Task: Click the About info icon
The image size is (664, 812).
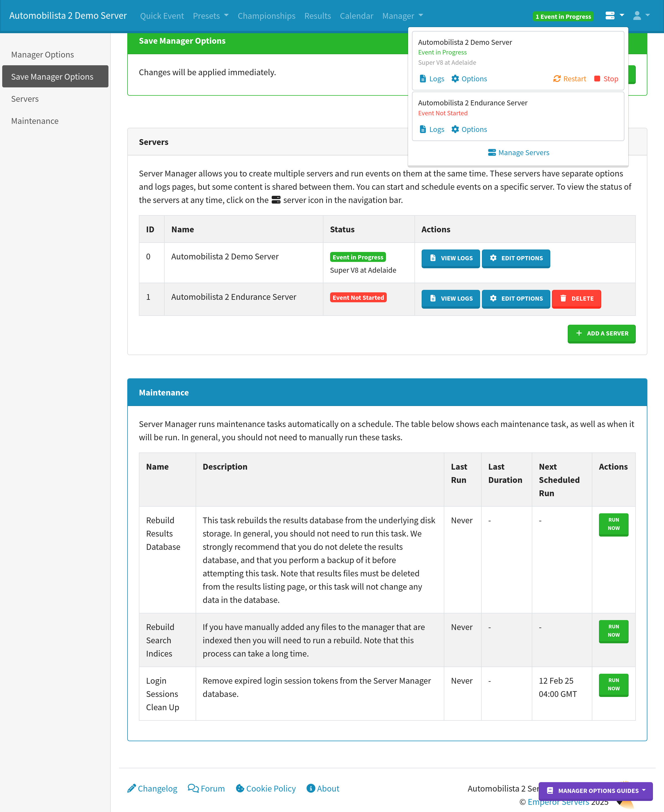Action: [311, 788]
